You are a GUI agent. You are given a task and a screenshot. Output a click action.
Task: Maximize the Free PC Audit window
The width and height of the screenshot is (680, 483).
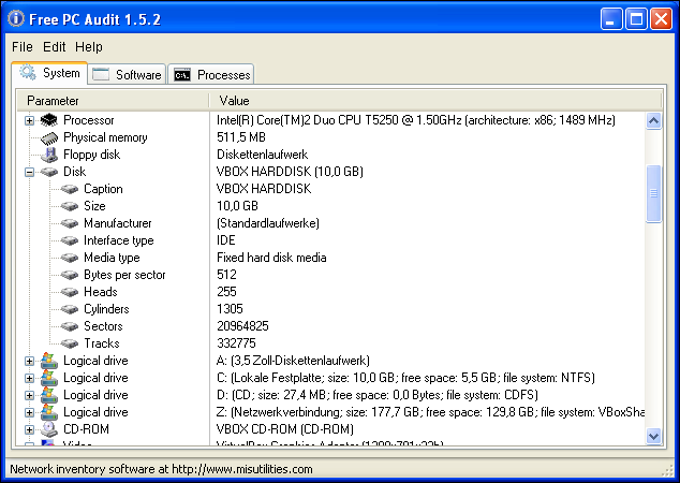click(x=636, y=20)
